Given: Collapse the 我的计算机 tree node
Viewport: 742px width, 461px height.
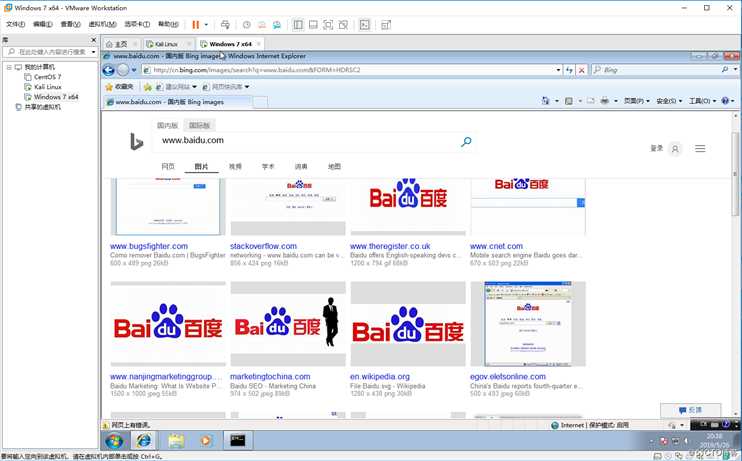Looking at the screenshot, I should (9, 67).
